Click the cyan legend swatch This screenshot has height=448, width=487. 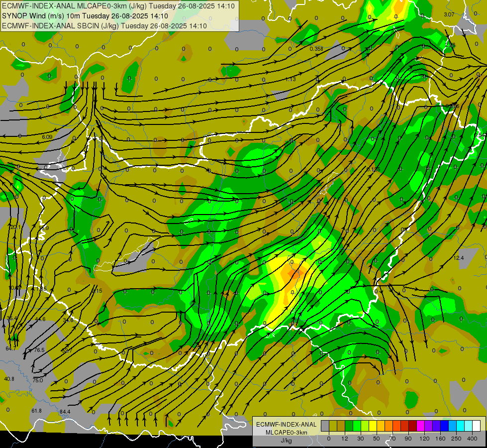(x=460, y=426)
